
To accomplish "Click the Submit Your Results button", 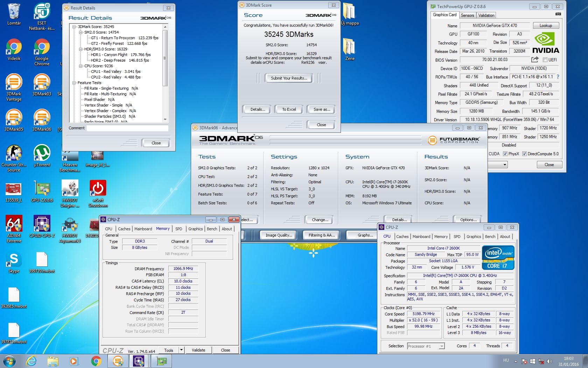I will click(289, 78).
